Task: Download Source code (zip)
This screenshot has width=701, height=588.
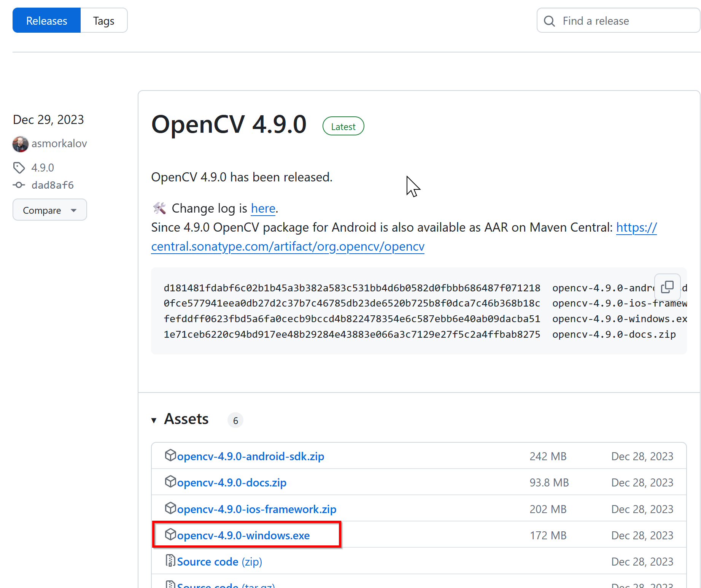Action: 219,561
